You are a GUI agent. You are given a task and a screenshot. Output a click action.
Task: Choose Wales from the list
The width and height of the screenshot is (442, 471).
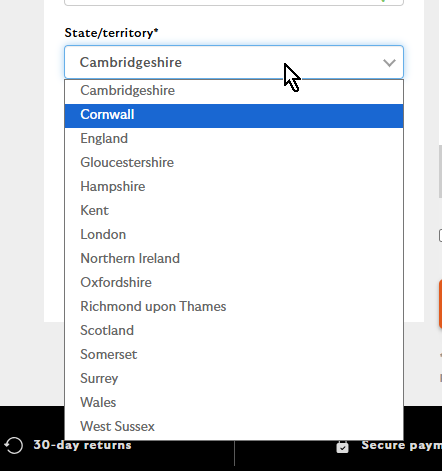click(x=234, y=403)
